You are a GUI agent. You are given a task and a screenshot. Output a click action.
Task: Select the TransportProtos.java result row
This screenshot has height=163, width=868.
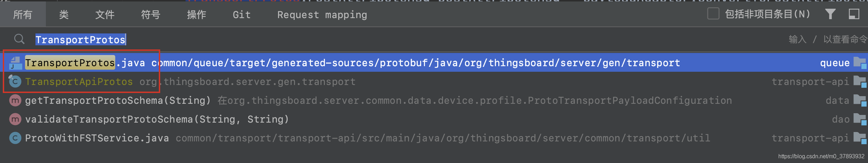(x=434, y=63)
